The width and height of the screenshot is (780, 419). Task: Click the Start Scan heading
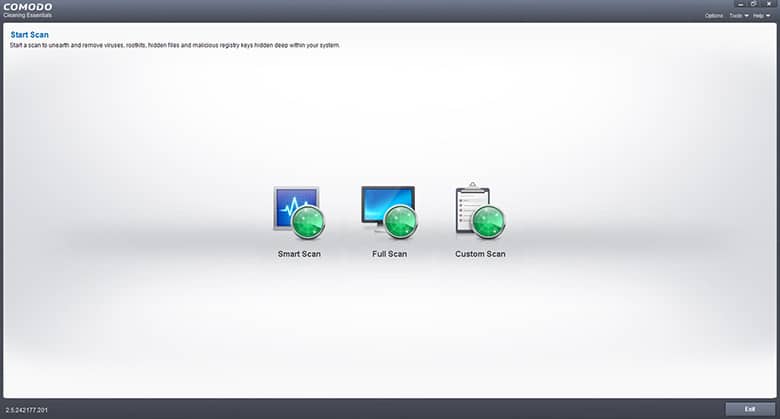(x=29, y=35)
